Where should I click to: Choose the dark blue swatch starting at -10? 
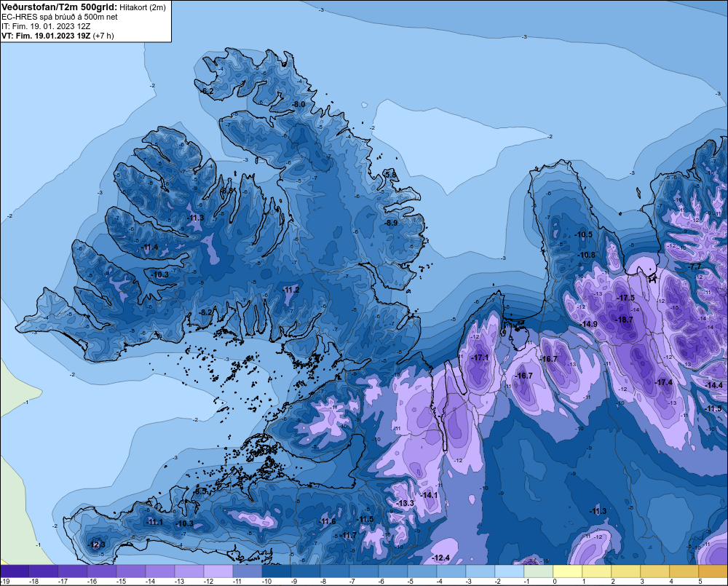277,571
